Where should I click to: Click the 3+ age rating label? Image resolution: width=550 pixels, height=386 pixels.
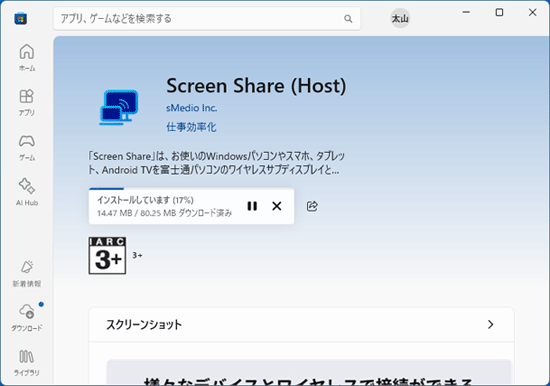point(137,255)
